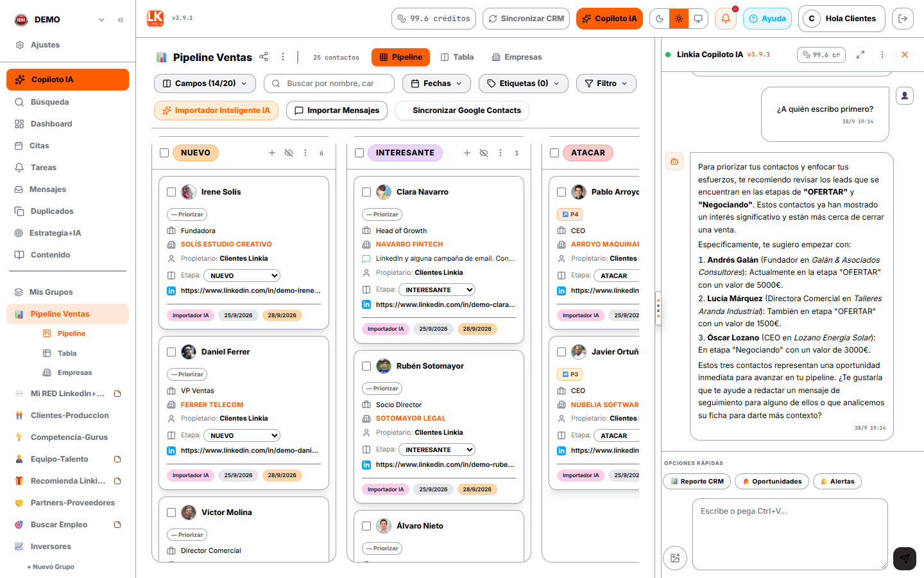Check Álvaro Nieto contact checkbox
Viewport: 924px width, 578px height.
coord(366,526)
